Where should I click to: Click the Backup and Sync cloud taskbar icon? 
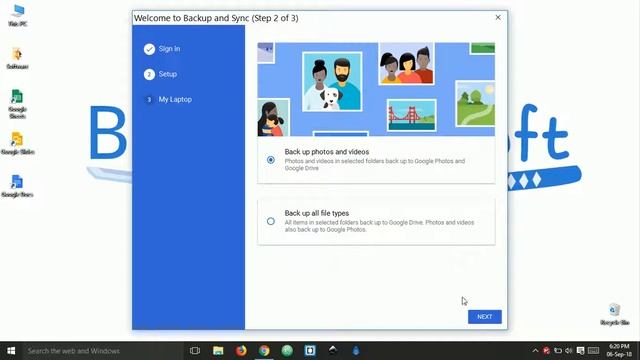(333, 351)
